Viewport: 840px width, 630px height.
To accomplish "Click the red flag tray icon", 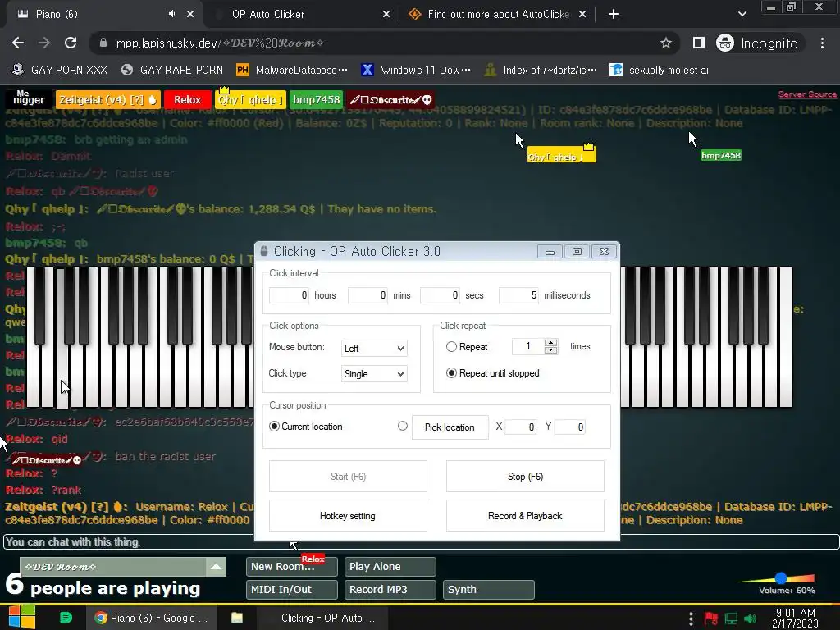I will coord(711,619).
